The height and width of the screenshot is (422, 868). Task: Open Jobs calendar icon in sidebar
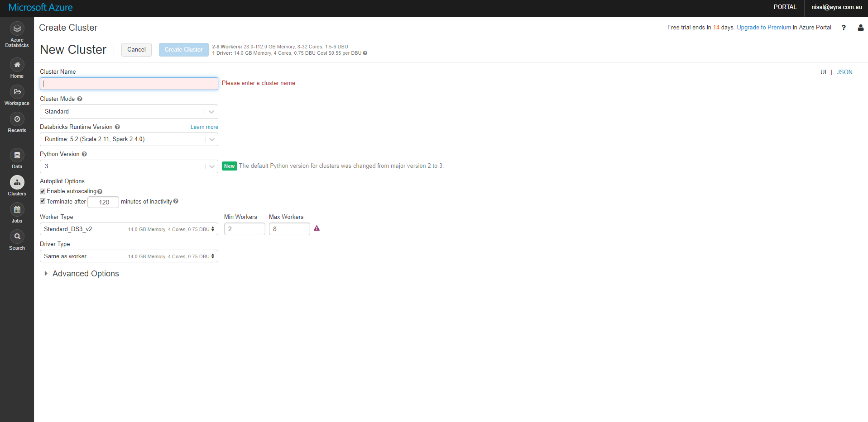point(17,209)
